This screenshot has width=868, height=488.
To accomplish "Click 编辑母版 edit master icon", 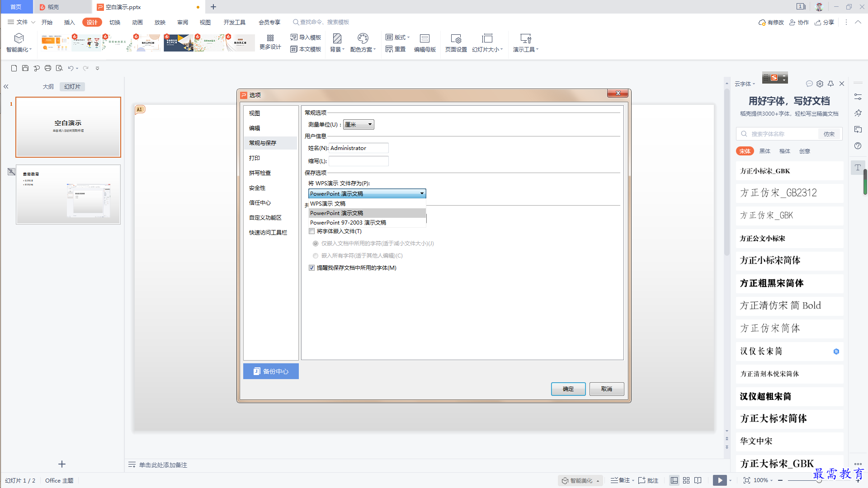I will (x=425, y=43).
